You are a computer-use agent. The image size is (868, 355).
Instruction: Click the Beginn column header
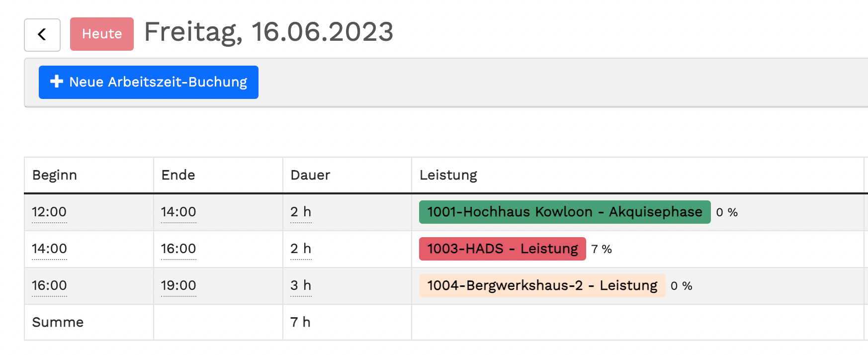(55, 175)
